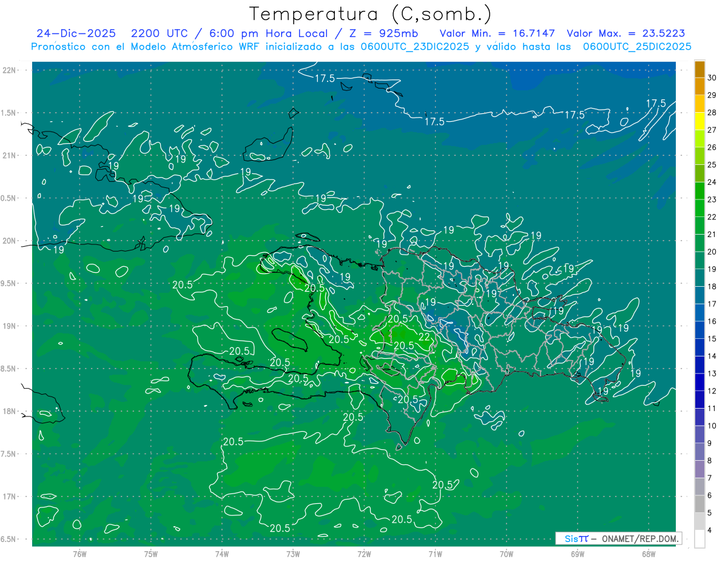
Task: Click the white swatch at the bottom of the color scale
Action: (x=699, y=539)
